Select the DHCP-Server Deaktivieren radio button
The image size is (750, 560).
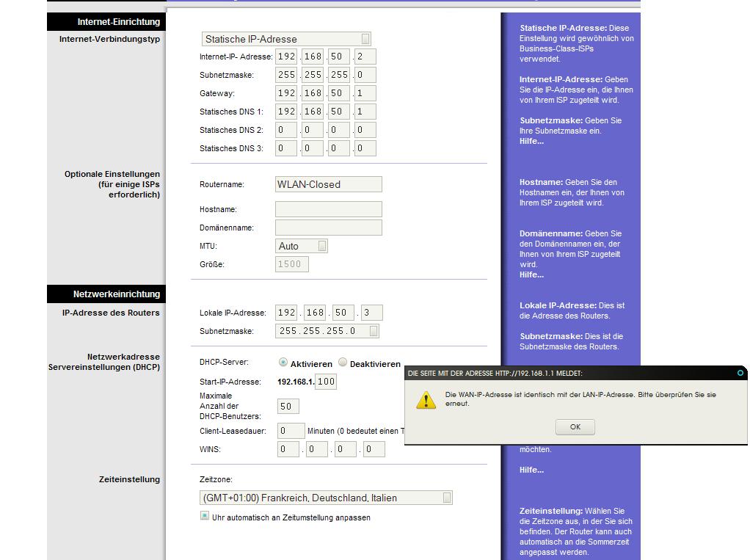tap(343, 363)
